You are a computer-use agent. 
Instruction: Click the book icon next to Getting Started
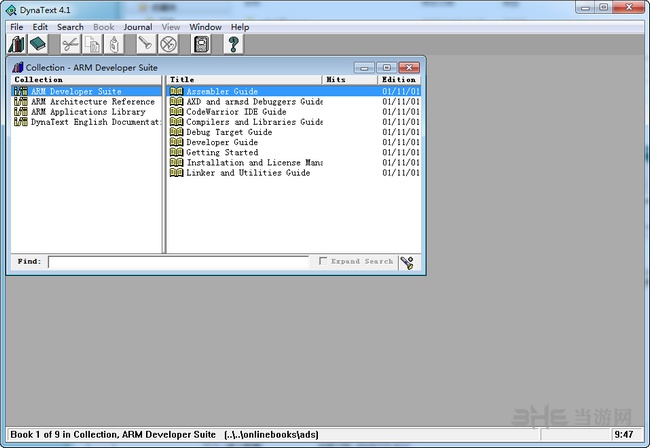coord(176,152)
